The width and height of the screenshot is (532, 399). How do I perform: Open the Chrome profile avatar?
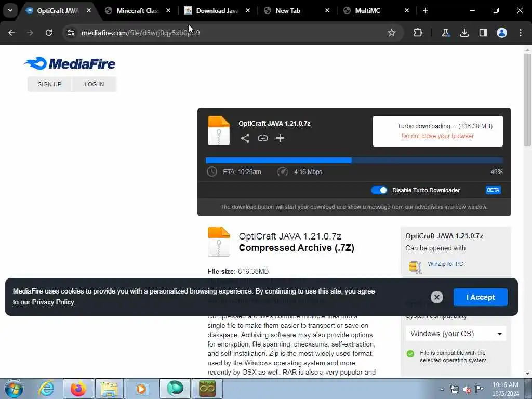(x=501, y=33)
